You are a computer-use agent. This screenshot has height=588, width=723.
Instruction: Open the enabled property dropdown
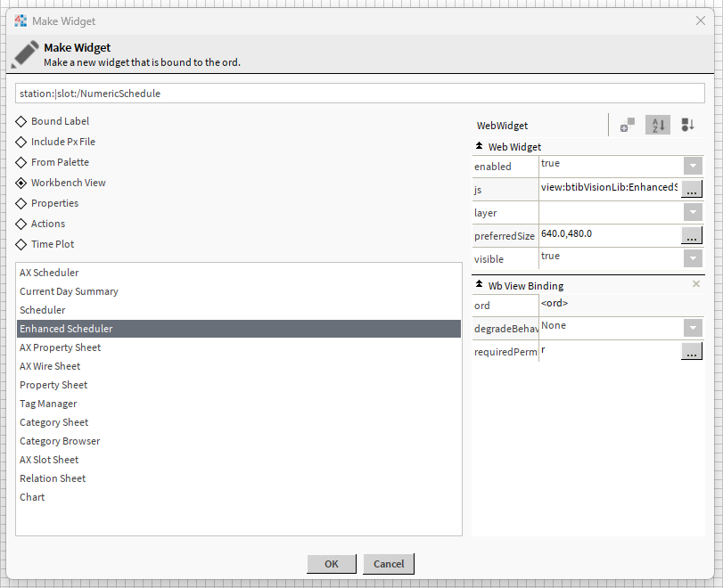click(693, 166)
